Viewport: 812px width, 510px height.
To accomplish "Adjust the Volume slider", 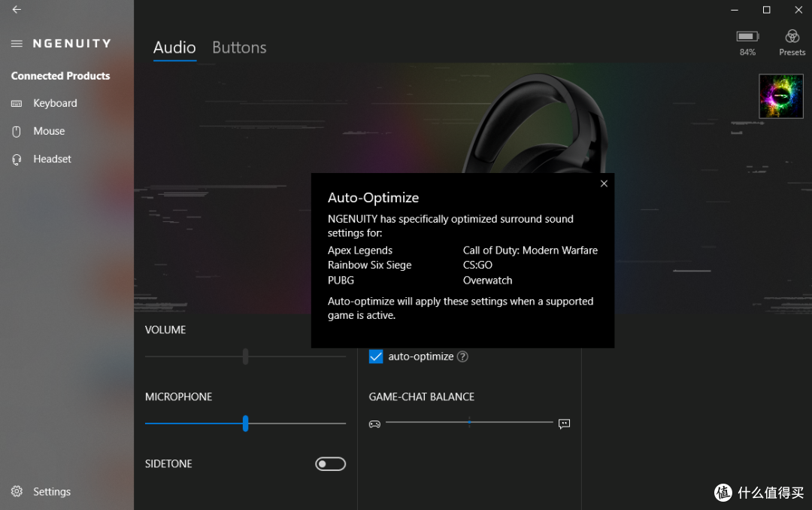I will pyautogui.click(x=245, y=357).
